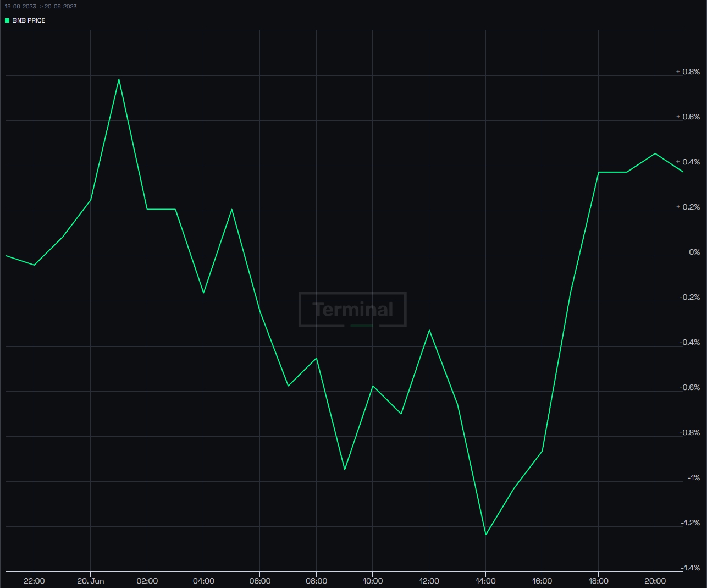Select the 14:00 time axis label
The width and height of the screenshot is (707, 588).
(485, 581)
